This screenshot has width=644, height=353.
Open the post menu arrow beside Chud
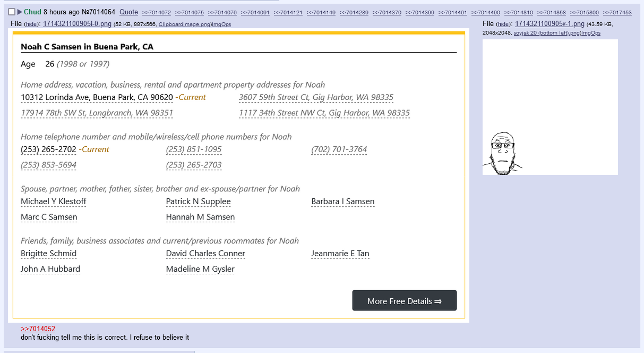[x=20, y=12]
